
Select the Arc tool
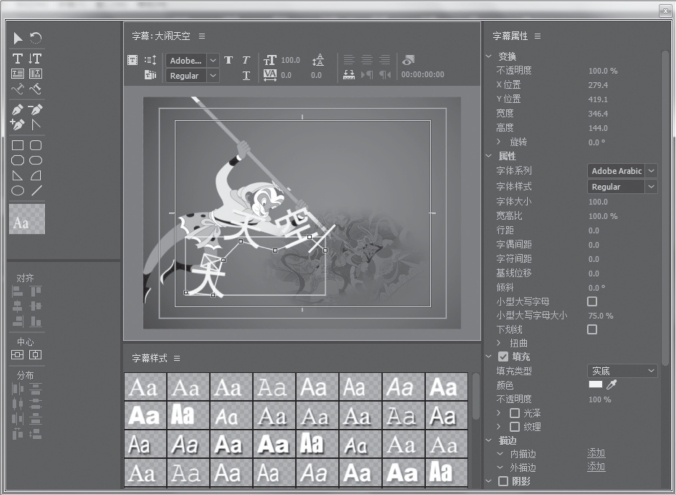36,175
